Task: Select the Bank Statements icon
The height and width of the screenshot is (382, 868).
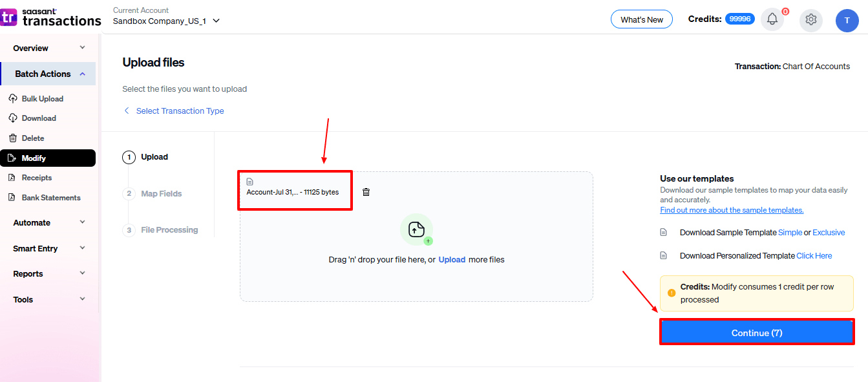Action: click(13, 197)
